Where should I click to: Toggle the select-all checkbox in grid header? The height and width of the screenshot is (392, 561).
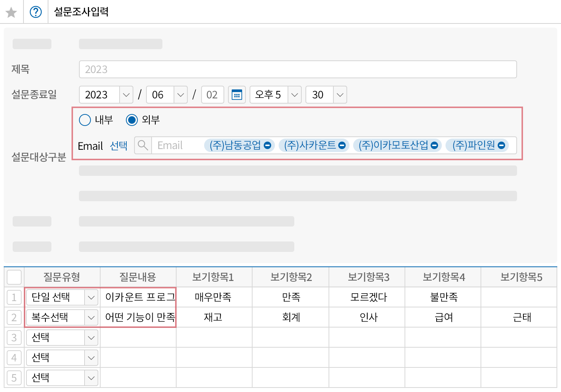point(14,277)
